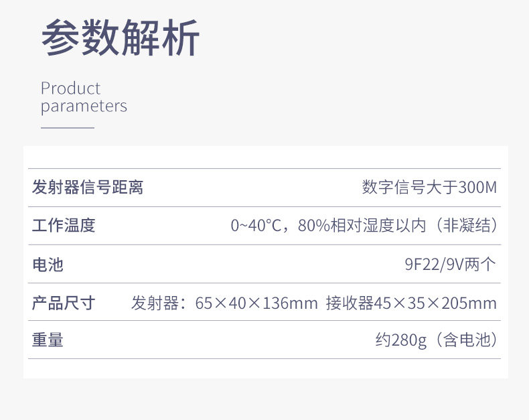Click the 80%相对湿度以内 text
Image resolution: width=529 pixels, height=420 pixels.
pyautogui.click(x=362, y=225)
